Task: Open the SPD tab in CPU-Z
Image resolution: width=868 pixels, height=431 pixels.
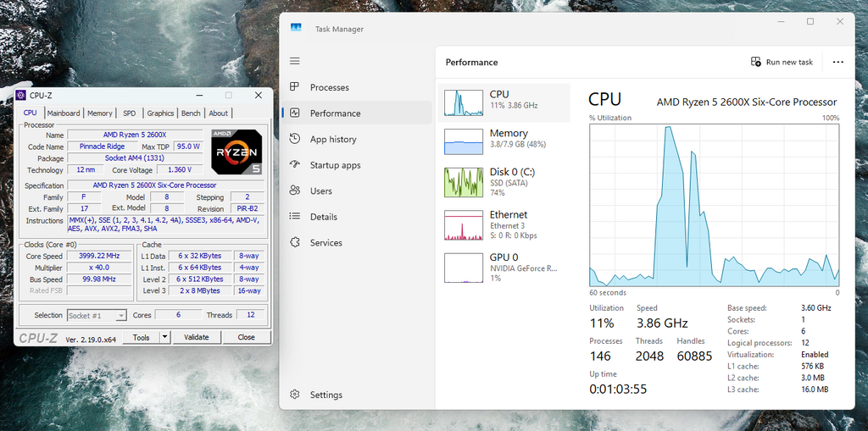Action: pos(130,113)
